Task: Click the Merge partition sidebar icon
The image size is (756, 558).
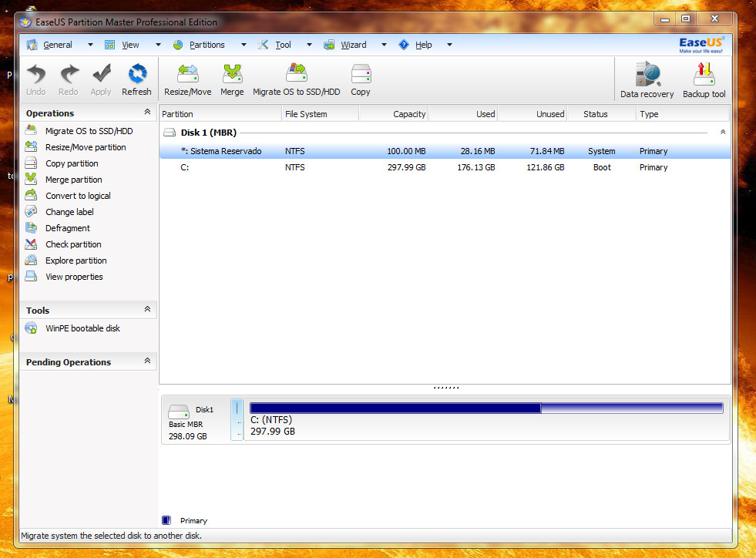Action: (32, 179)
